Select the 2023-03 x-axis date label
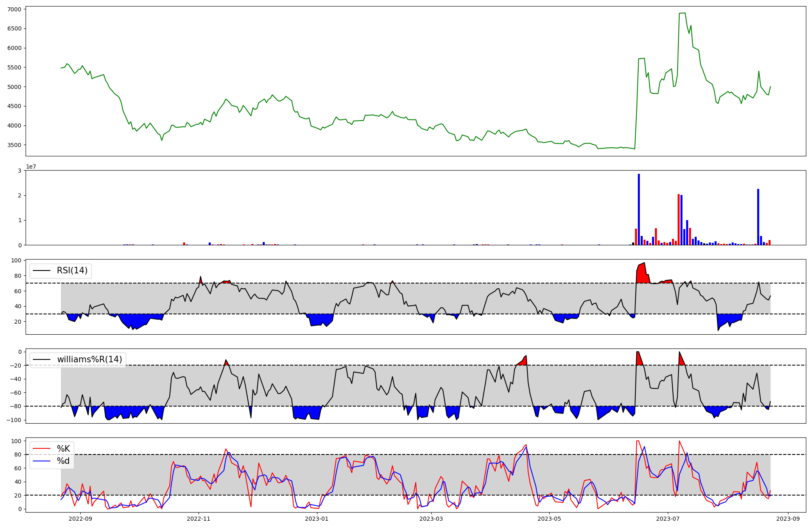Screen dimensions: 812x528 click(431, 519)
